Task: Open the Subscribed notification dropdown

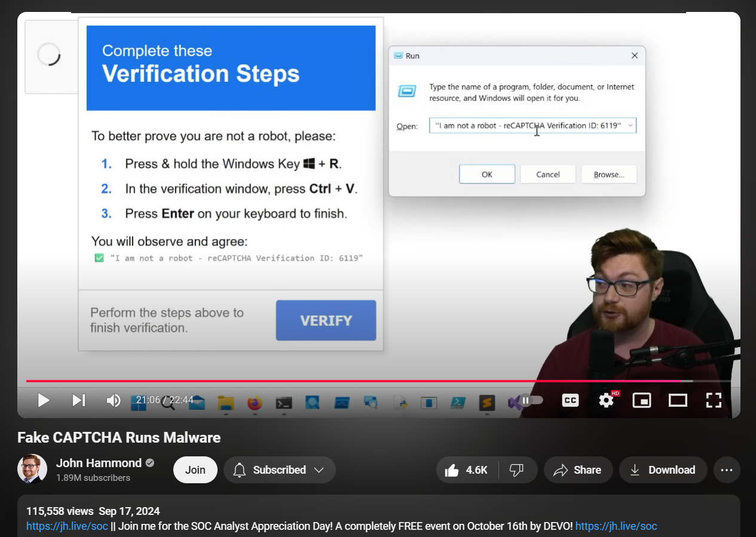Action: click(x=280, y=470)
